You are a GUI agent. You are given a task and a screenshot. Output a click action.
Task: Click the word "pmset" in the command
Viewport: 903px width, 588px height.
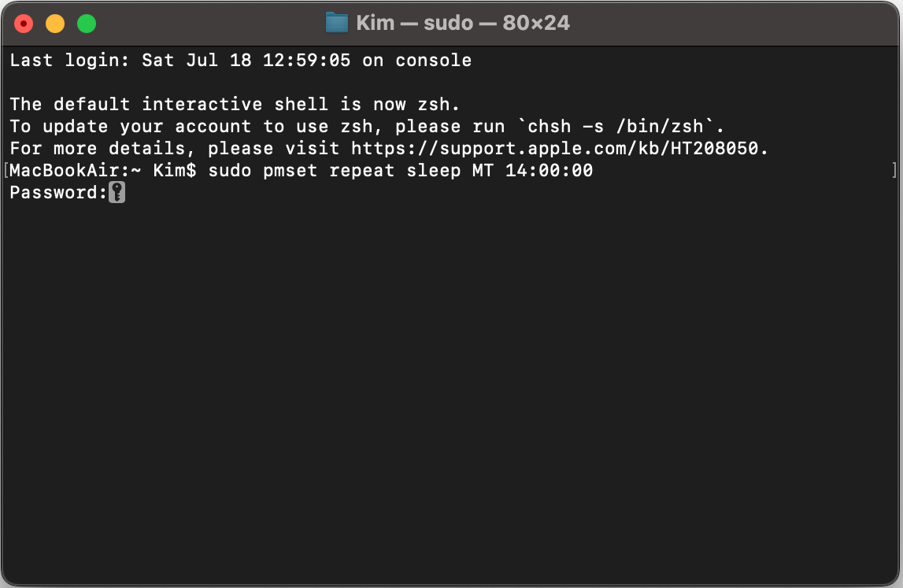pos(291,171)
